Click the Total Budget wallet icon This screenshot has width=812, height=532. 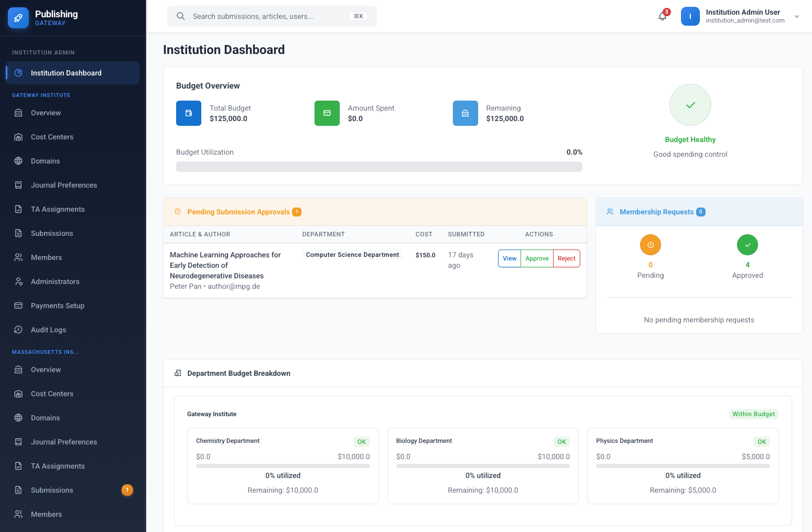[x=189, y=113]
